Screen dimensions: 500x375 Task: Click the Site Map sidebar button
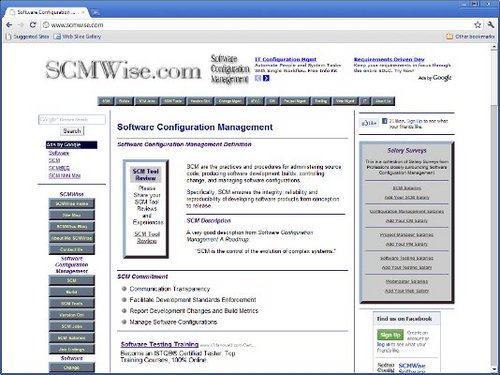(72, 215)
